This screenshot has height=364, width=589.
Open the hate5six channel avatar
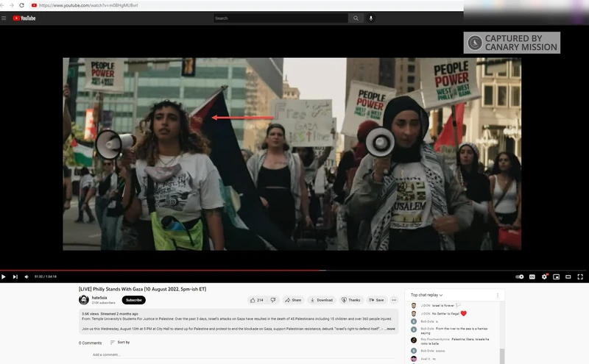84,300
